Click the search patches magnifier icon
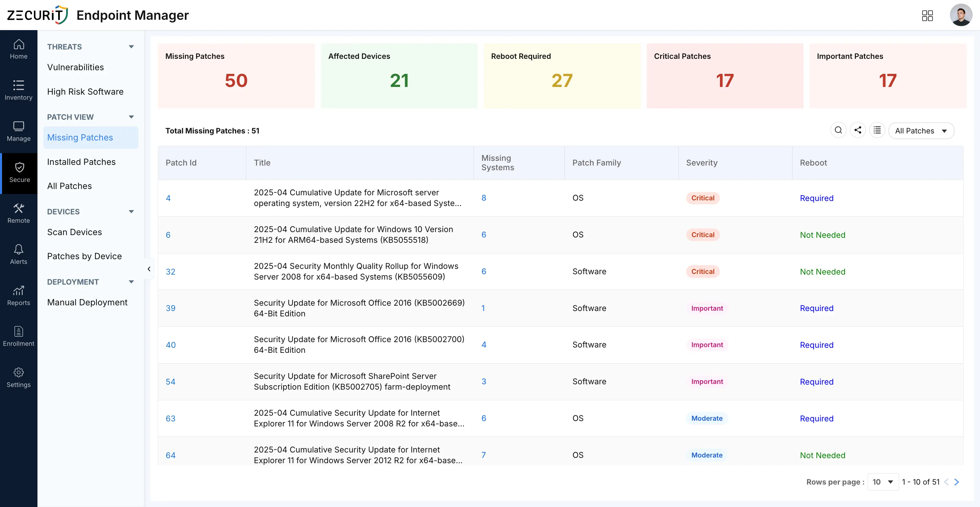The height and width of the screenshot is (507, 980). [x=838, y=130]
